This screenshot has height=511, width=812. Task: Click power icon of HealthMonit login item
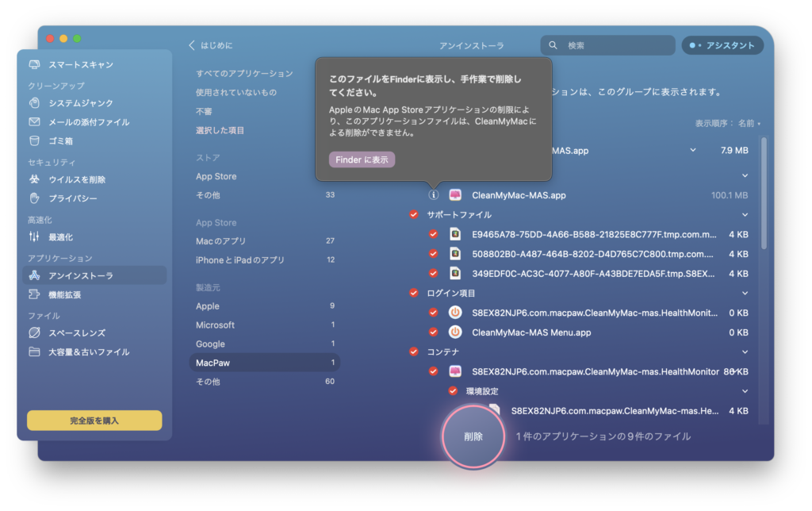[x=455, y=313]
